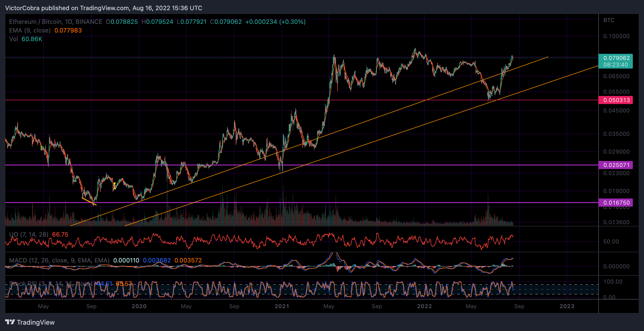Click the 2020 label on time axis
Screen dimensions: 644x331
pyautogui.click(x=139, y=306)
